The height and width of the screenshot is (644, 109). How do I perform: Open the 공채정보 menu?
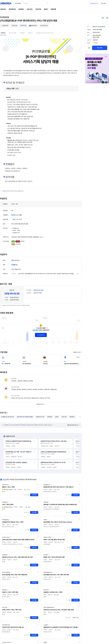click(x=21, y=9)
